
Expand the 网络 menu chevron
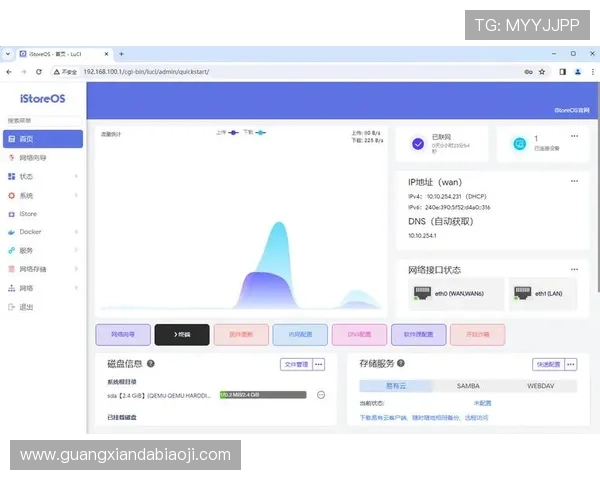pyautogui.click(x=76, y=288)
